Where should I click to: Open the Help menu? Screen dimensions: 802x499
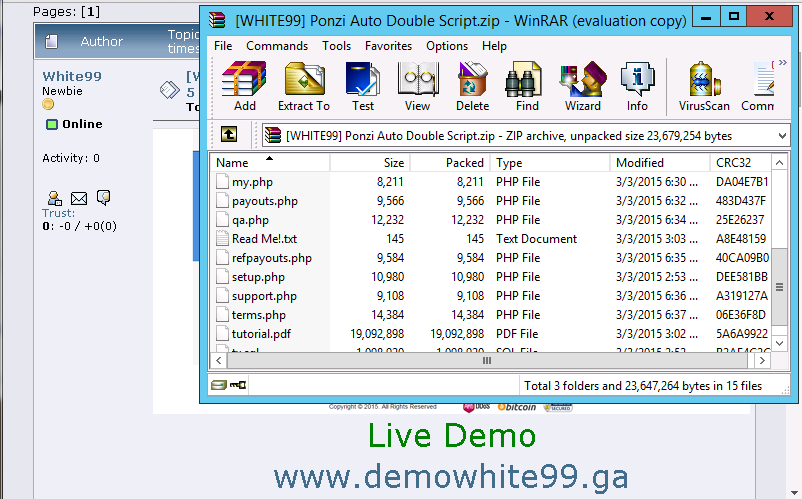[x=494, y=46]
